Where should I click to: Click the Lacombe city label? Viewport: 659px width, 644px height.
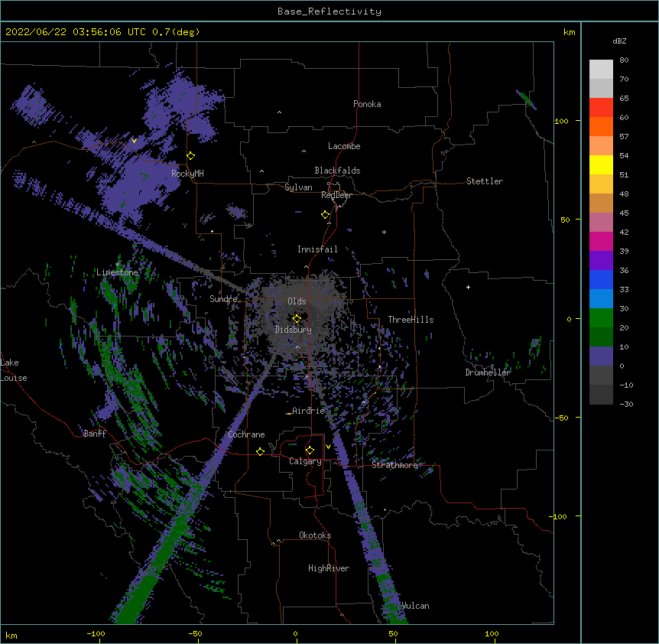tap(344, 146)
